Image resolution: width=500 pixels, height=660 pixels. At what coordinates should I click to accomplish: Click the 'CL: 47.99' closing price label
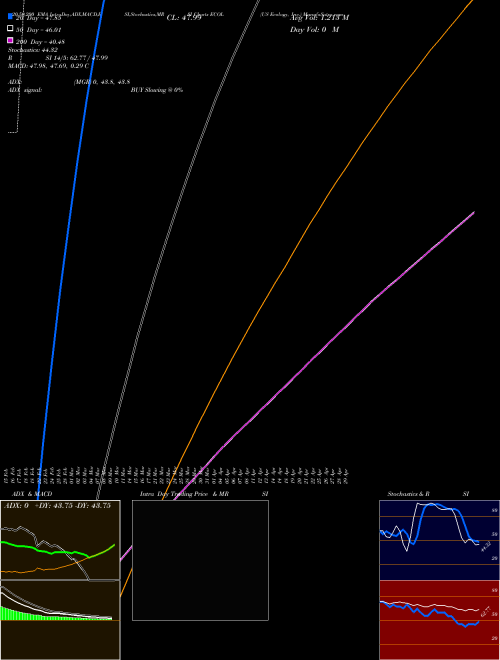(184, 18)
